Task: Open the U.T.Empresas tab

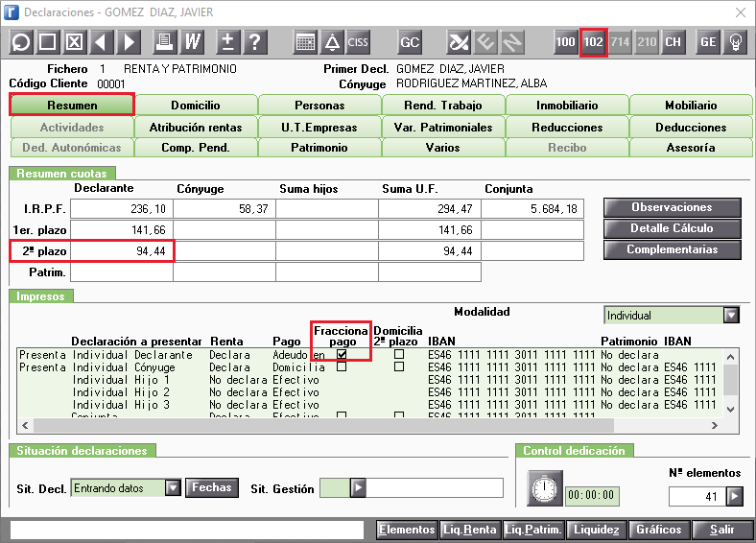Action: [x=319, y=128]
